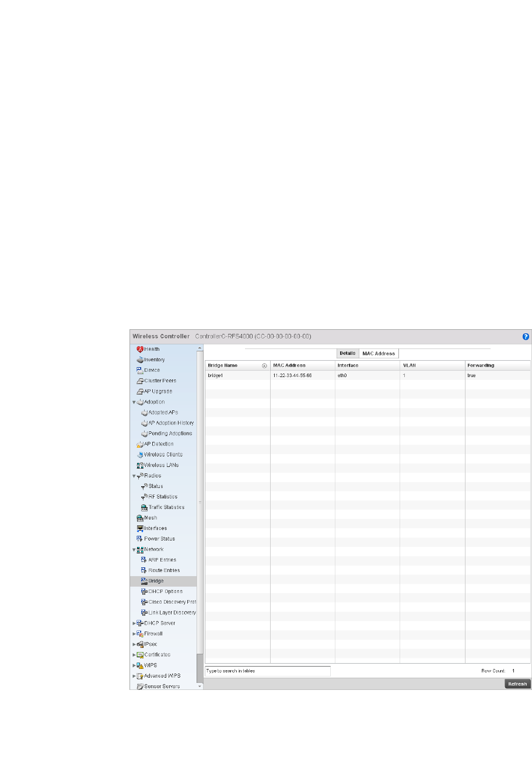The width and height of the screenshot is (532, 781).
Task: Open radio Status icon
Action: click(x=144, y=486)
